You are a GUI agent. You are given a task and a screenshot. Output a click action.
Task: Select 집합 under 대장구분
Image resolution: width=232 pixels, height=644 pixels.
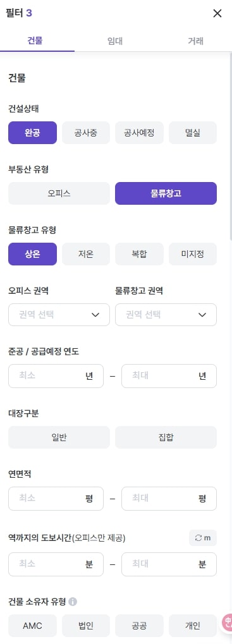[x=166, y=437]
